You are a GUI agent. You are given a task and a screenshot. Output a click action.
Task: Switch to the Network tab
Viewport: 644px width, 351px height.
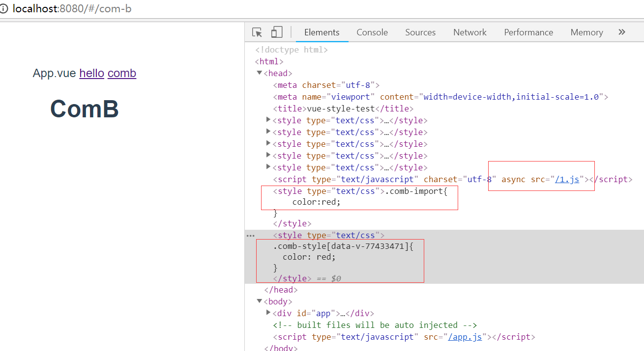470,32
